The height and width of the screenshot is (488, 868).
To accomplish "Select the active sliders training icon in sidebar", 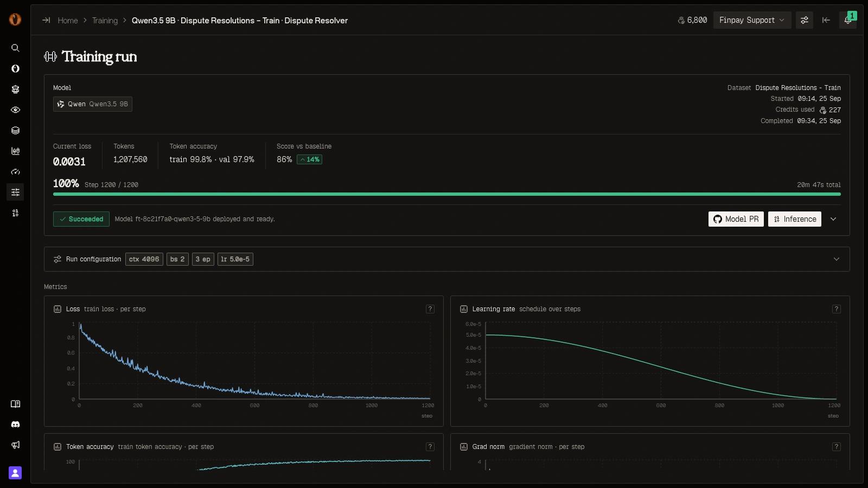I will pos(15,192).
